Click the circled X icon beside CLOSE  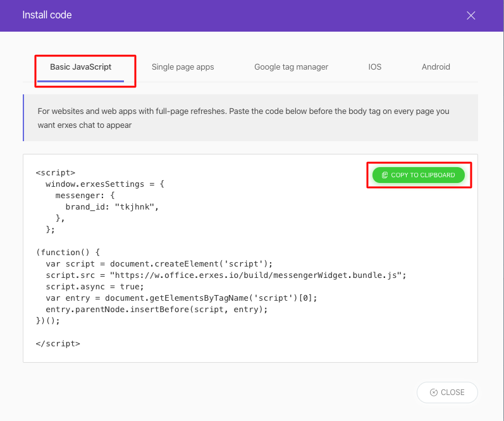pyautogui.click(x=433, y=393)
